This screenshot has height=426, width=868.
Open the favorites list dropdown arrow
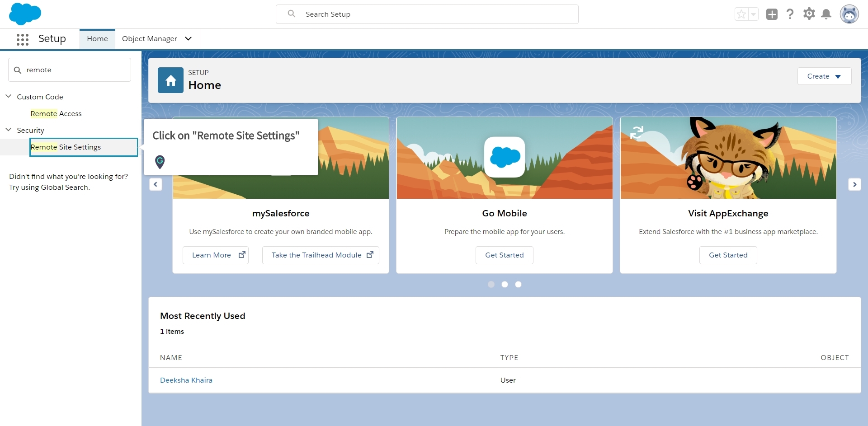pyautogui.click(x=753, y=14)
